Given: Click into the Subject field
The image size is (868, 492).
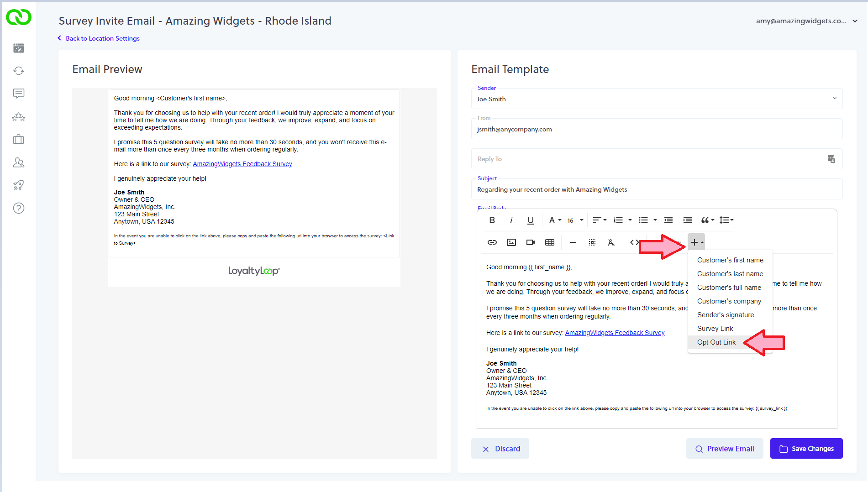Looking at the screenshot, I should [x=657, y=189].
